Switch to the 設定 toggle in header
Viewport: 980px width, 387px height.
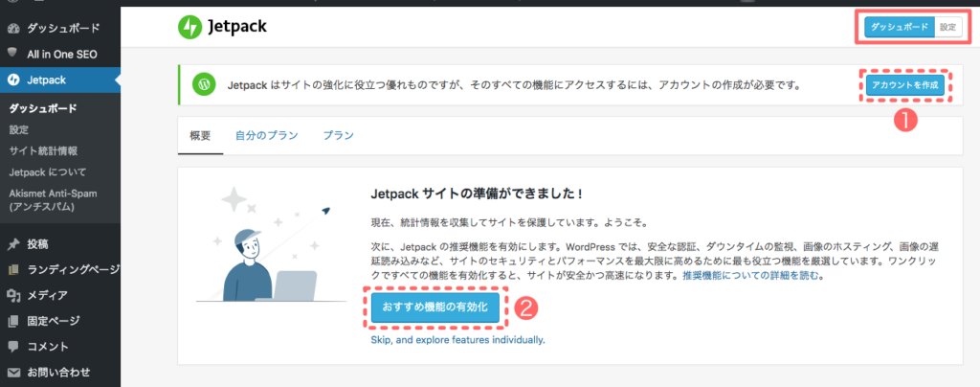pos(947,28)
